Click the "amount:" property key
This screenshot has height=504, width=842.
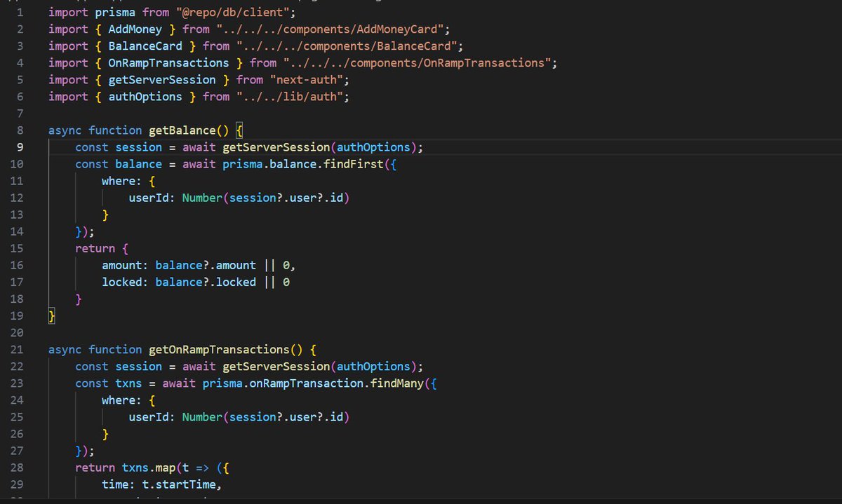[x=126, y=265]
